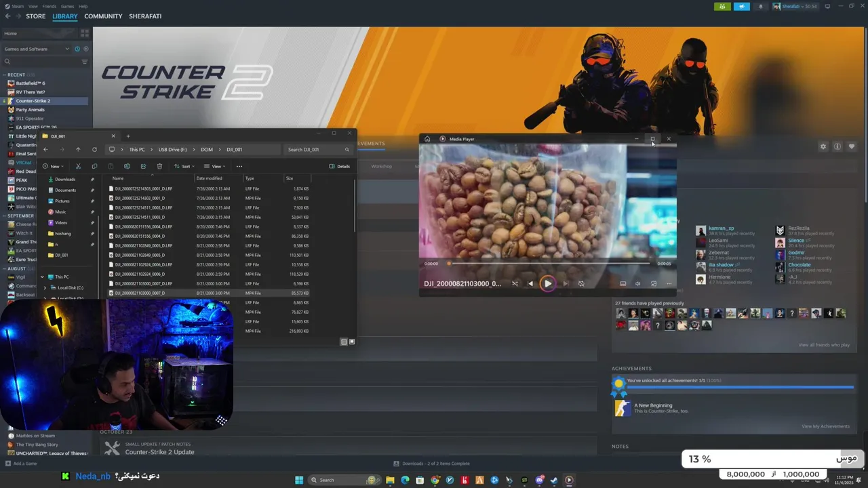Open the Sort dropdown in File Explorer
Screen dimensions: 868x488
pyautogui.click(x=184, y=166)
